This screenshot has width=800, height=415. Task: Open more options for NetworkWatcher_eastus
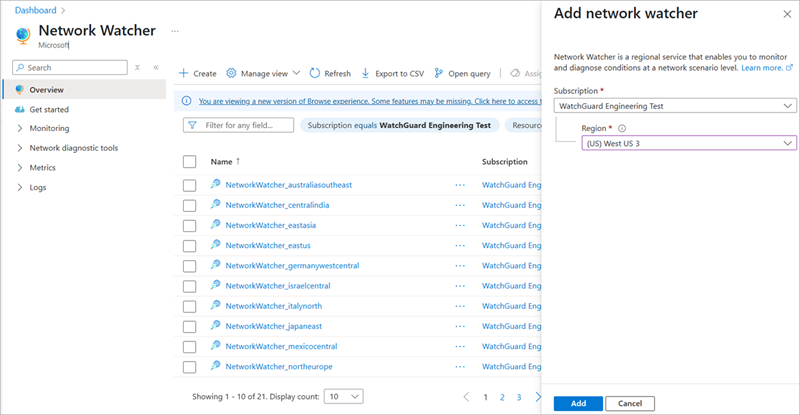point(460,246)
